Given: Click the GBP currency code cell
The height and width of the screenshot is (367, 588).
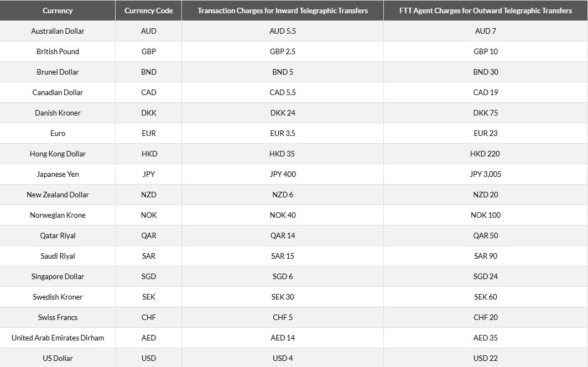Looking at the screenshot, I should coord(148,51).
